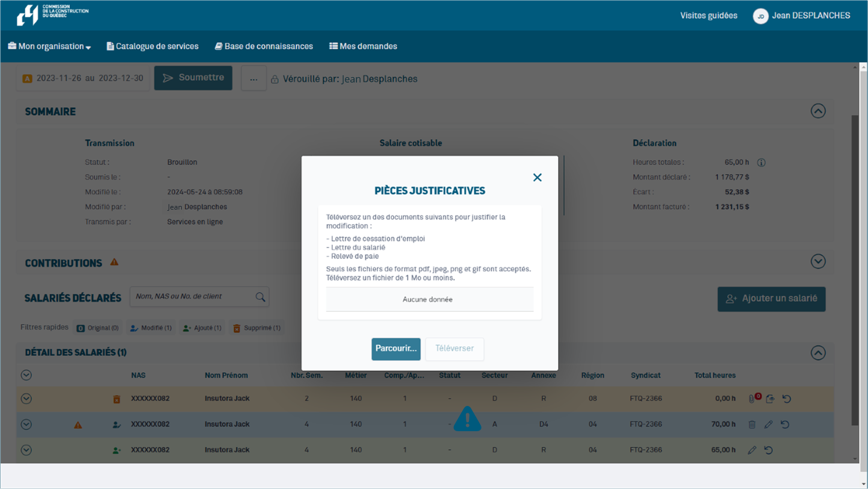
Task: Click the Téléverser button
Action: [x=454, y=349]
